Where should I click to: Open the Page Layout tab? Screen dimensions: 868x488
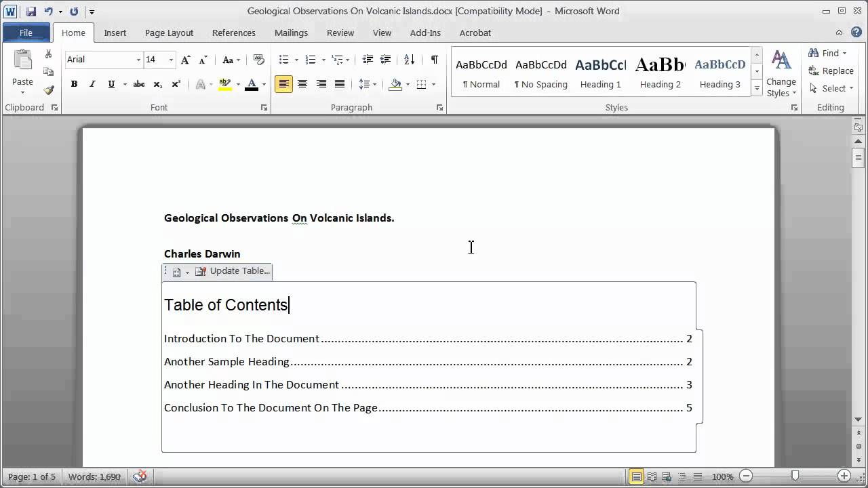point(169,33)
